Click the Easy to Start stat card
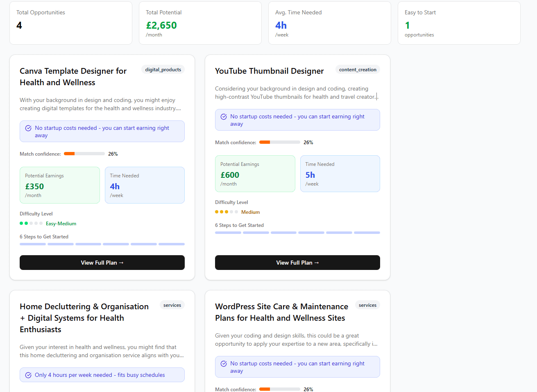The height and width of the screenshot is (392, 537). (x=459, y=23)
